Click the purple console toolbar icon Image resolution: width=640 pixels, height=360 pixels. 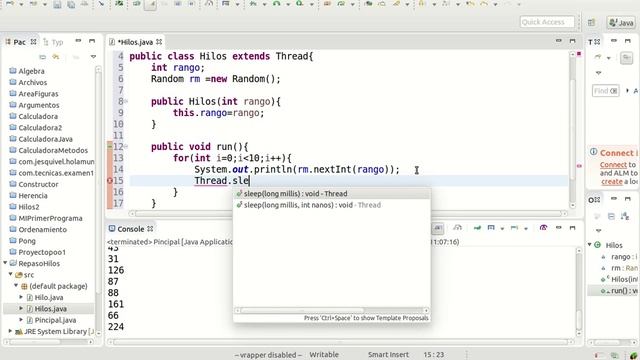543,228
